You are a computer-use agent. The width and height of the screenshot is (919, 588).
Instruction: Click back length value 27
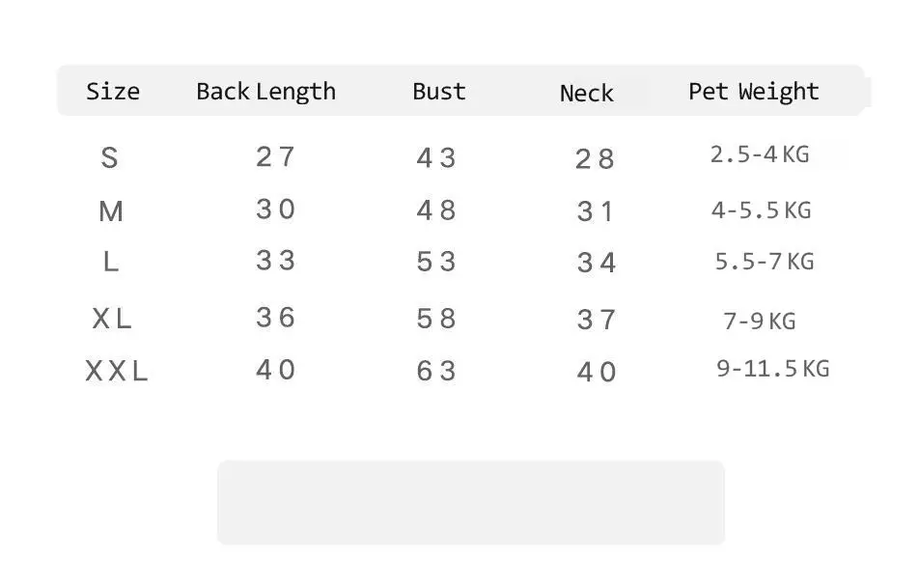point(275,156)
